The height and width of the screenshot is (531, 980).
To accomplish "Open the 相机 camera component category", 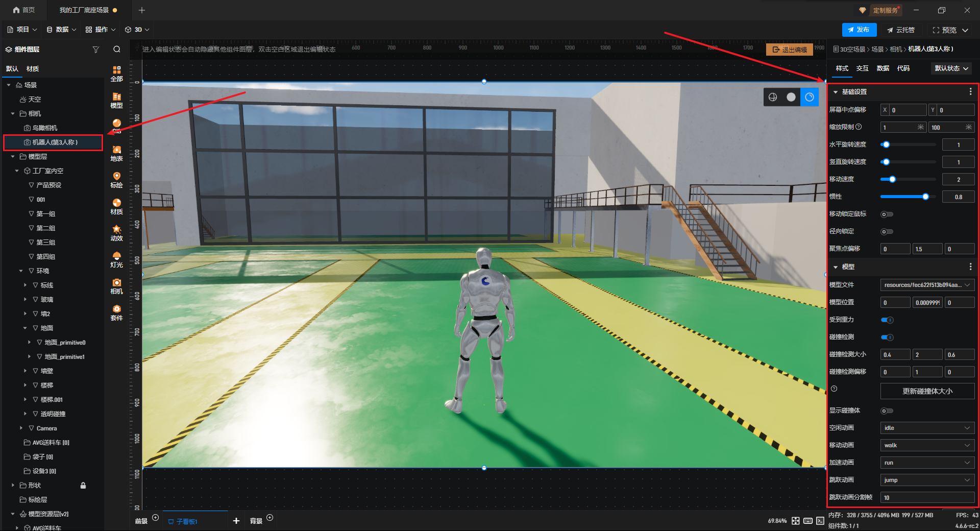I will 117,286.
